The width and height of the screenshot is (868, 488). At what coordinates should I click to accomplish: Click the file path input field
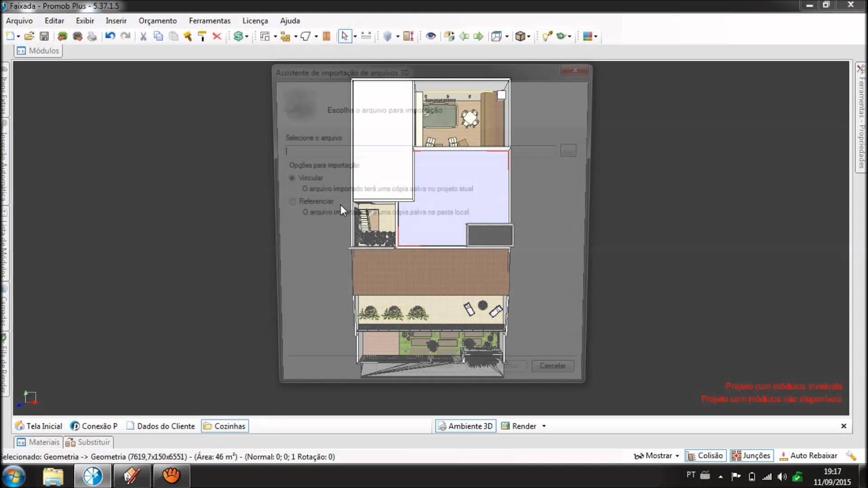click(421, 151)
